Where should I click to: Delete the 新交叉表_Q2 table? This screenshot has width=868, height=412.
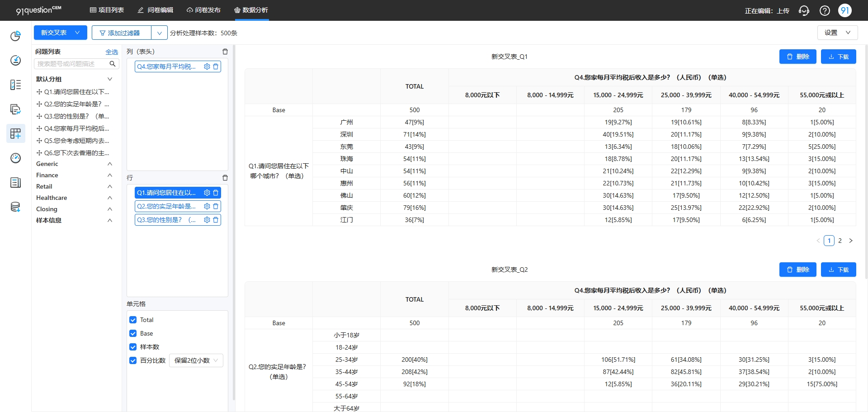798,270
